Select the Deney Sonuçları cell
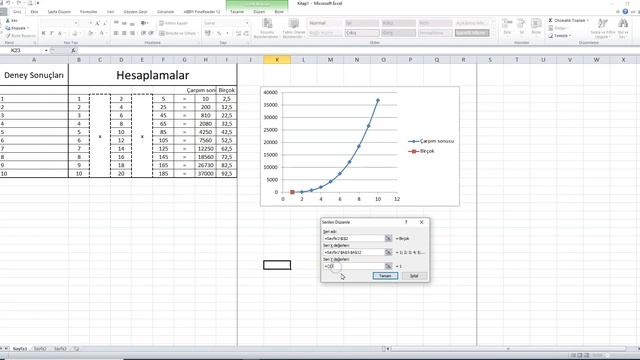The image size is (640, 360). tap(34, 75)
